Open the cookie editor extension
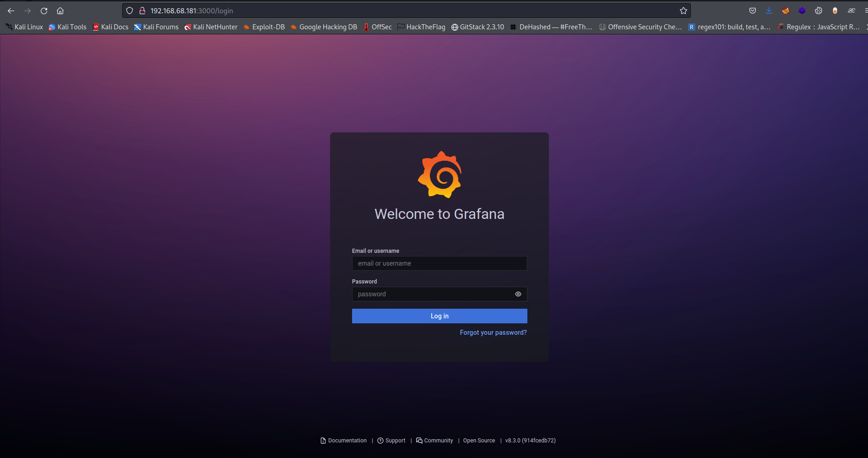868x458 pixels. tap(819, 11)
